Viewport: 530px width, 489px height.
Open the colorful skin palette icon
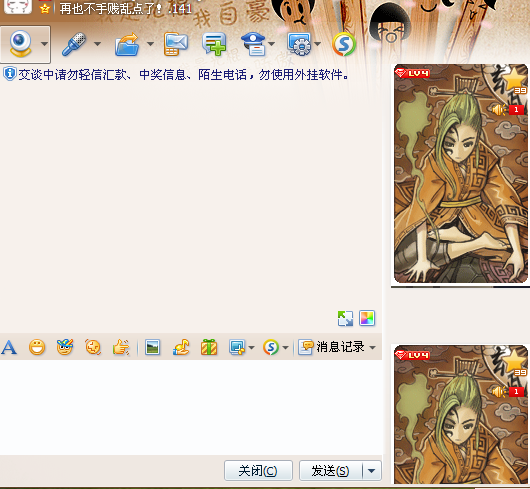coord(367,318)
